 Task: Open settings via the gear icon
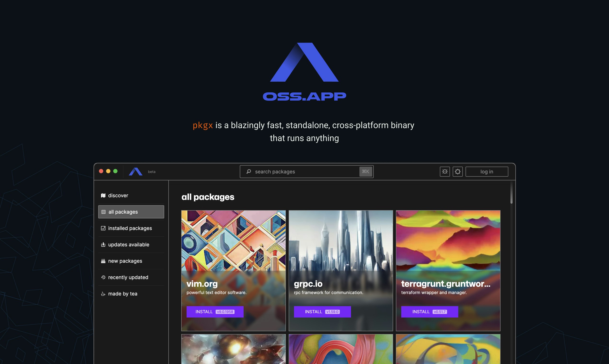point(457,171)
